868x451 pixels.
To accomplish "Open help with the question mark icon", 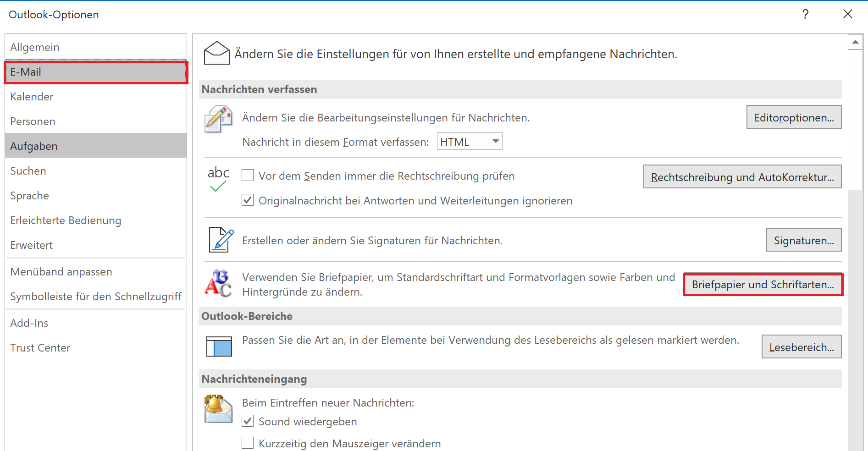I will tap(806, 14).
